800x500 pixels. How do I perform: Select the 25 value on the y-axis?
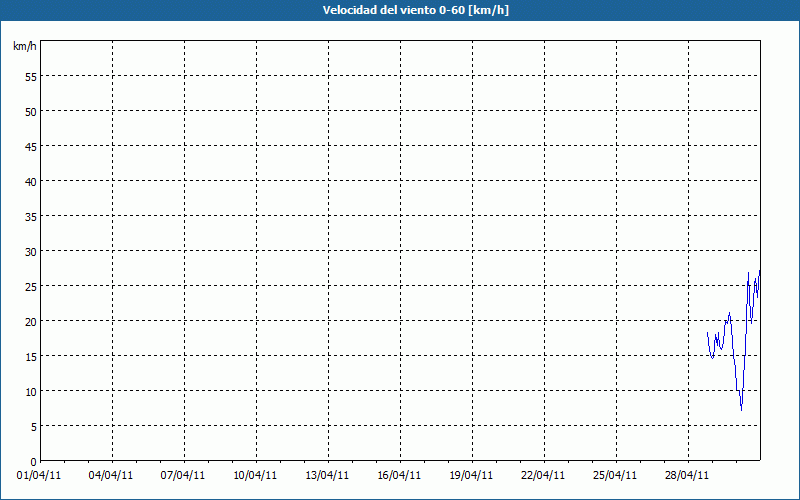point(31,287)
